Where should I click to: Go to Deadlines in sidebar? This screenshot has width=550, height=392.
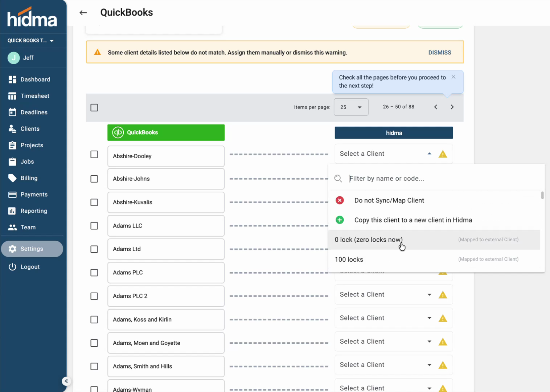(33, 112)
